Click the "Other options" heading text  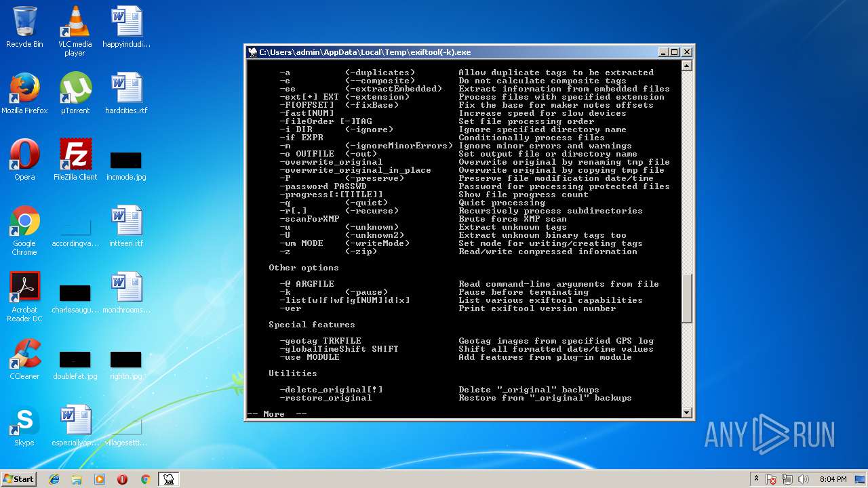[x=304, y=268]
